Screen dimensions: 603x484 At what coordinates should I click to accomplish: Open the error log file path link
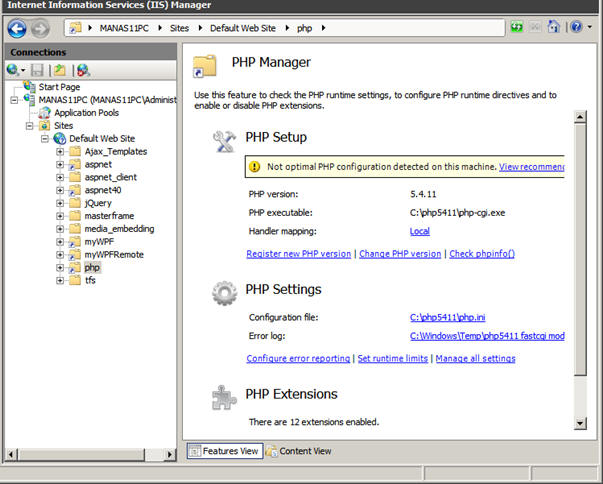487,336
